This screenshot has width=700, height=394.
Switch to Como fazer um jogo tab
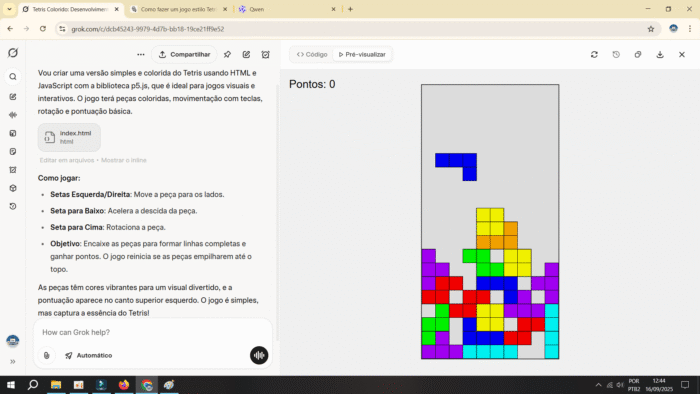pos(179,9)
